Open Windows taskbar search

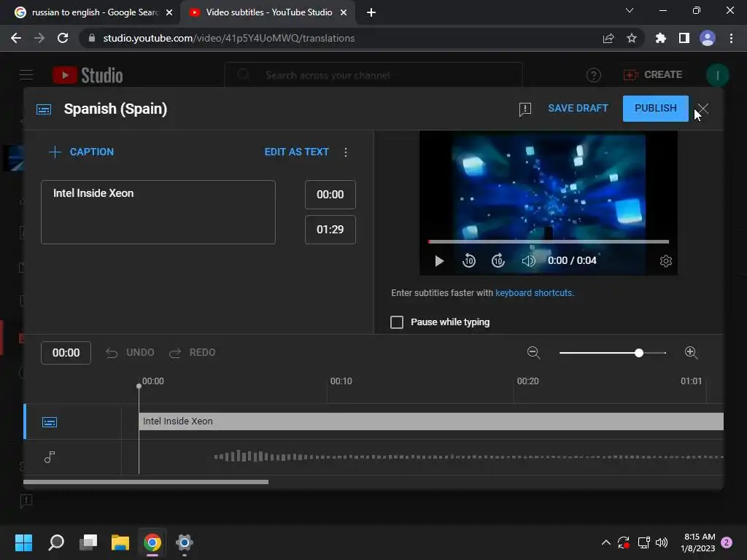56,542
